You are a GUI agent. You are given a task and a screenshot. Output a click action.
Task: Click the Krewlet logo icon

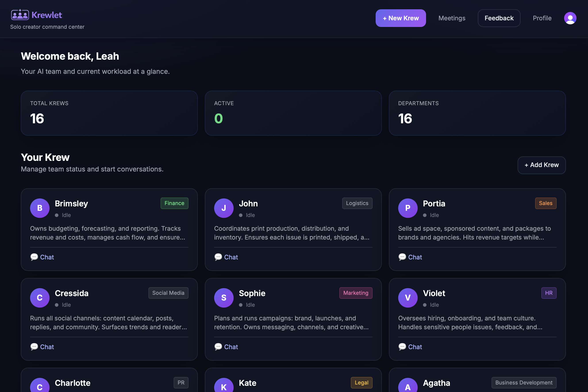(x=20, y=15)
